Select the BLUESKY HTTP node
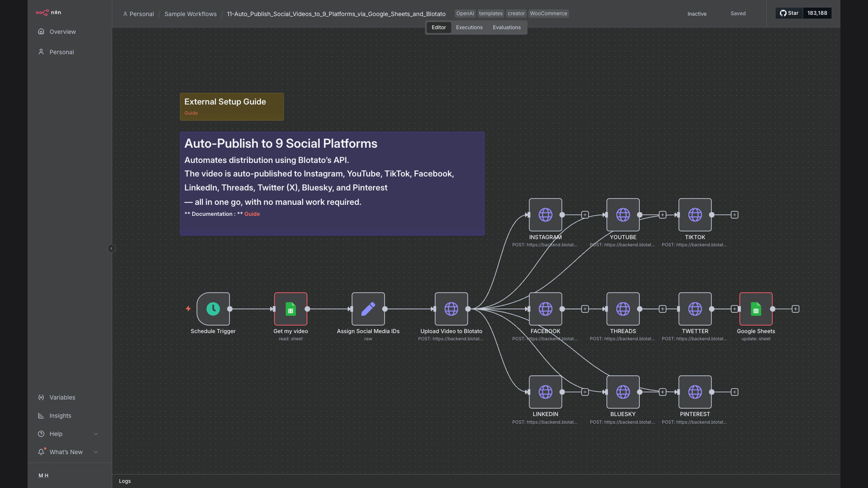868x488 pixels. pos(623,392)
